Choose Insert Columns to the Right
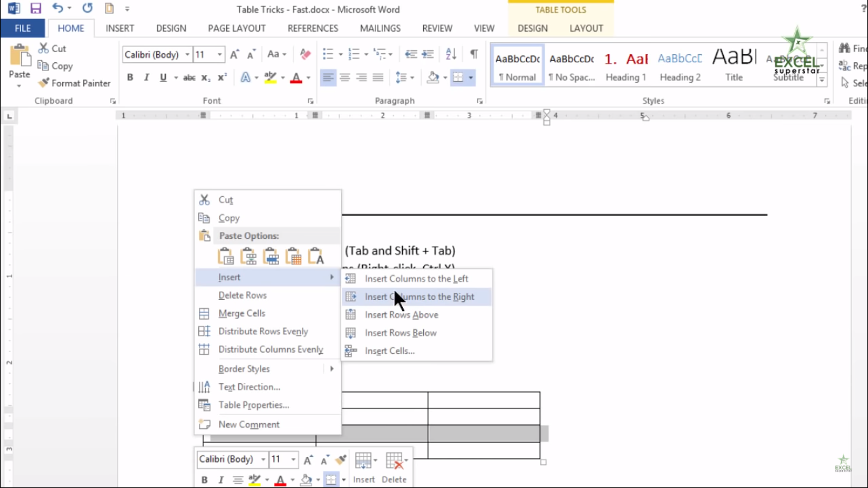This screenshot has height=488, width=868. pos(417,297)
